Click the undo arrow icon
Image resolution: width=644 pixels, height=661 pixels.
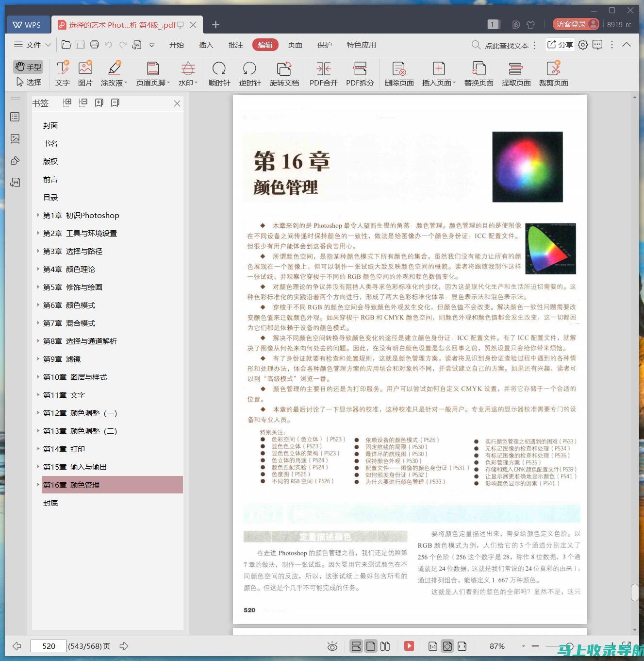pos(109,45)
